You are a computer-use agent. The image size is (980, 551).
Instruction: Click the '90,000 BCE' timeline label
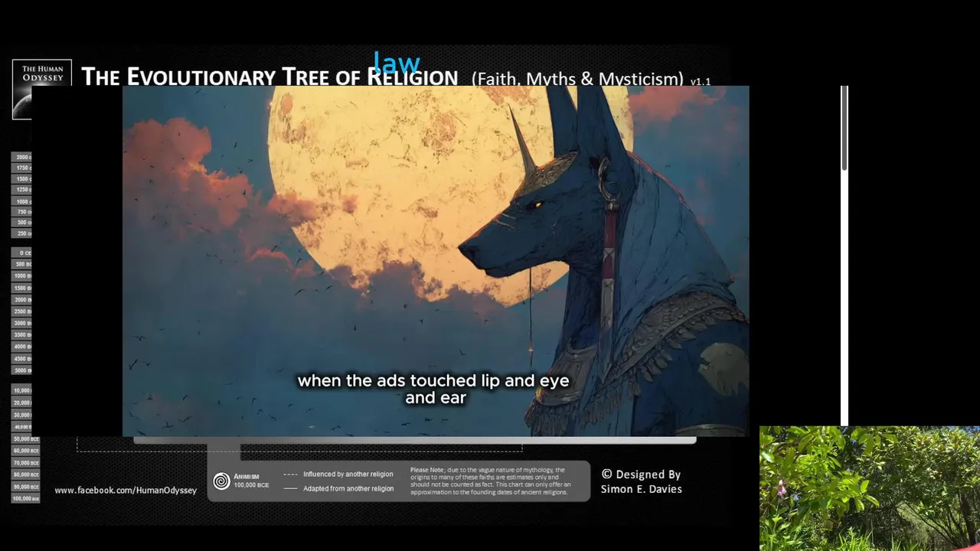click(x=25, y=487)
